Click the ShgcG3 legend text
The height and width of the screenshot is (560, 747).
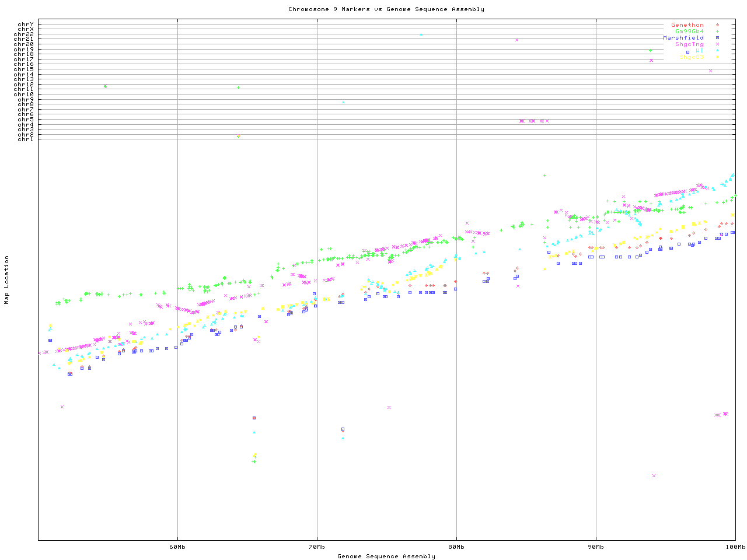click(691, 57)
